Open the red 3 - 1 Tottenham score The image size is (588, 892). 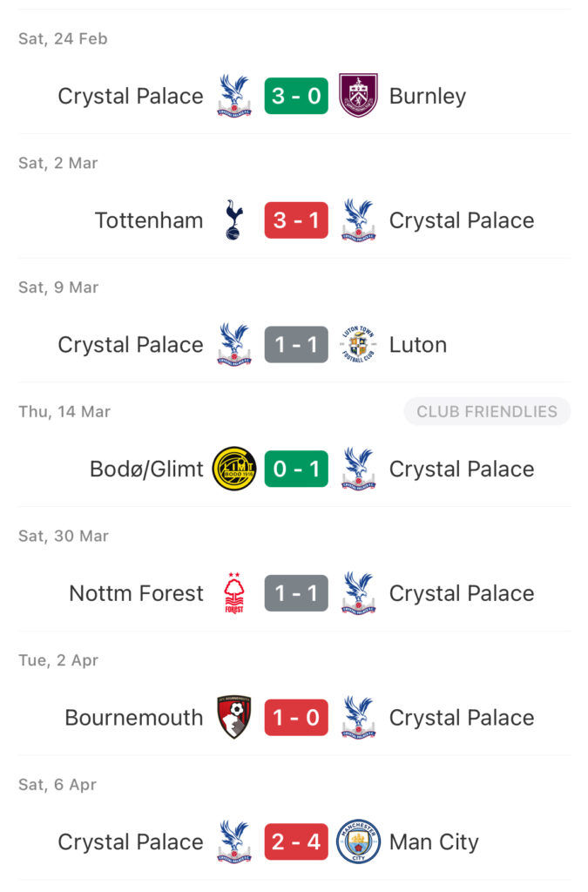(x=296, y=220)
